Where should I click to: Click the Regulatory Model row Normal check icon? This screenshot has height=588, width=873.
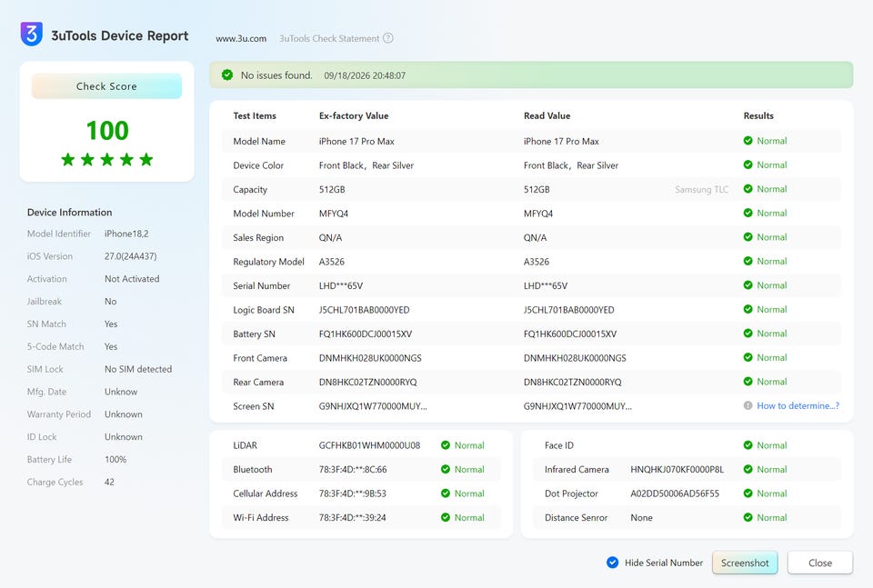[x=748, y=261]
